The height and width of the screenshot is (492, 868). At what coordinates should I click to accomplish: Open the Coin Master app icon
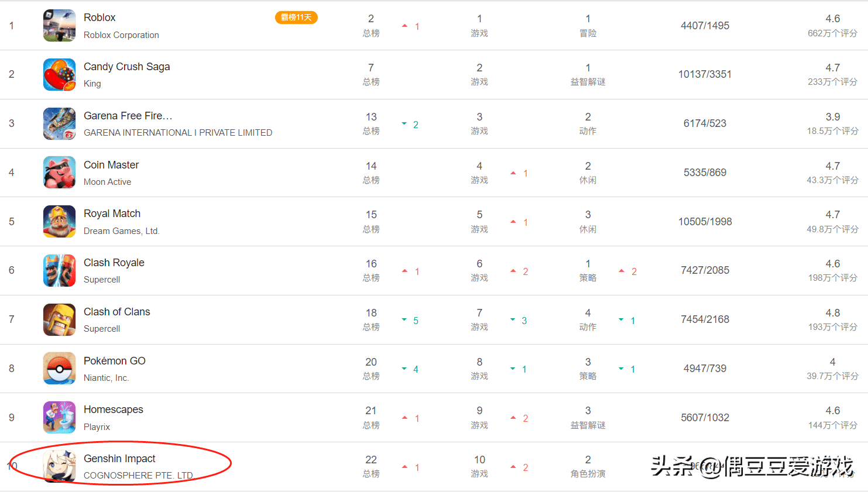click(59, 173)
